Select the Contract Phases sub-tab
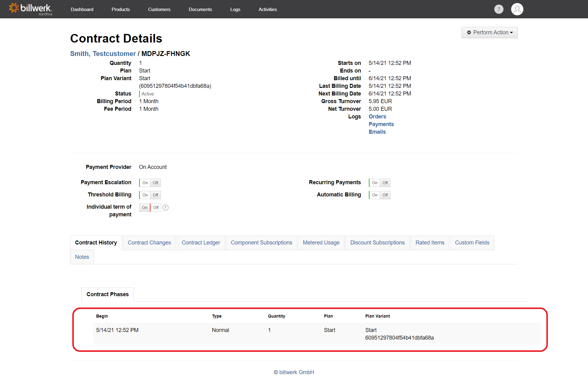The image size is (588, 380). coord(107,294)
